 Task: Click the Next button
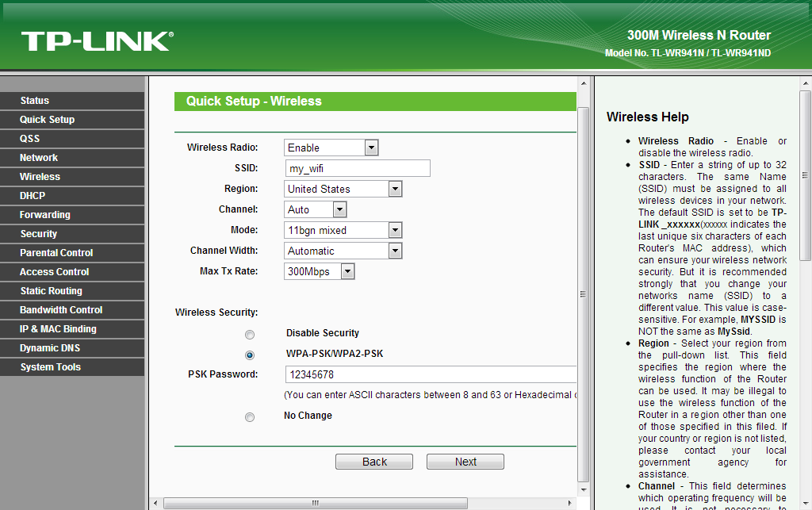click(465, 462)
